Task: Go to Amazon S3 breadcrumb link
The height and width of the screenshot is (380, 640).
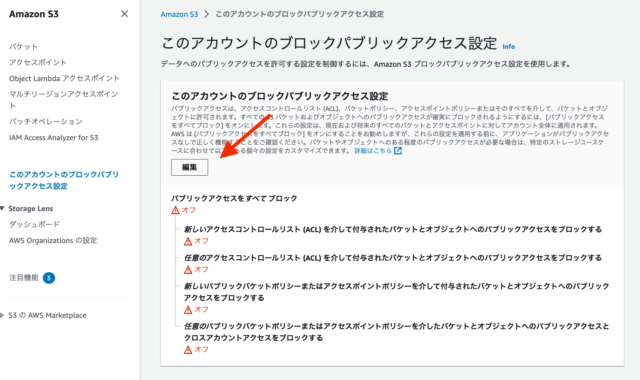Action: point(179,14)
